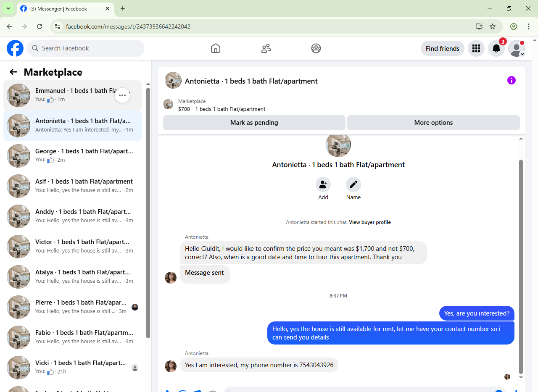Open Chrome three-dot menu

pos(529,26)
